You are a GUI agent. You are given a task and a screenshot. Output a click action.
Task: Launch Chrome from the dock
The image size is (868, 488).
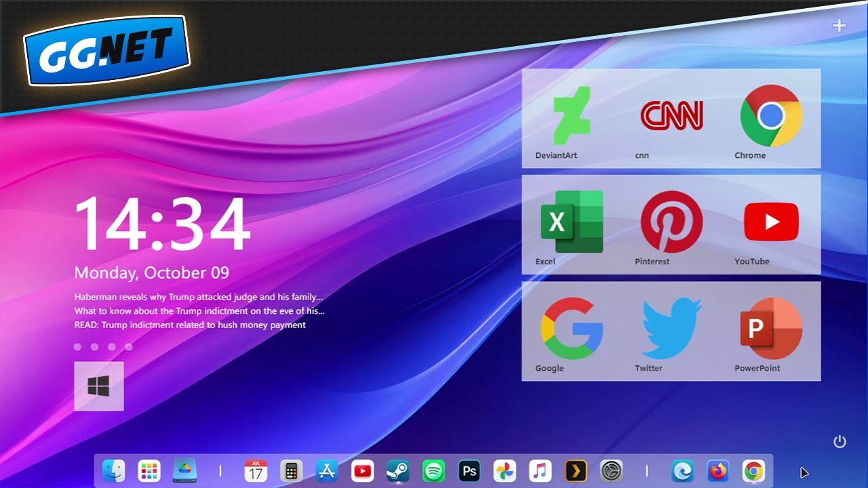coord(753,470)
